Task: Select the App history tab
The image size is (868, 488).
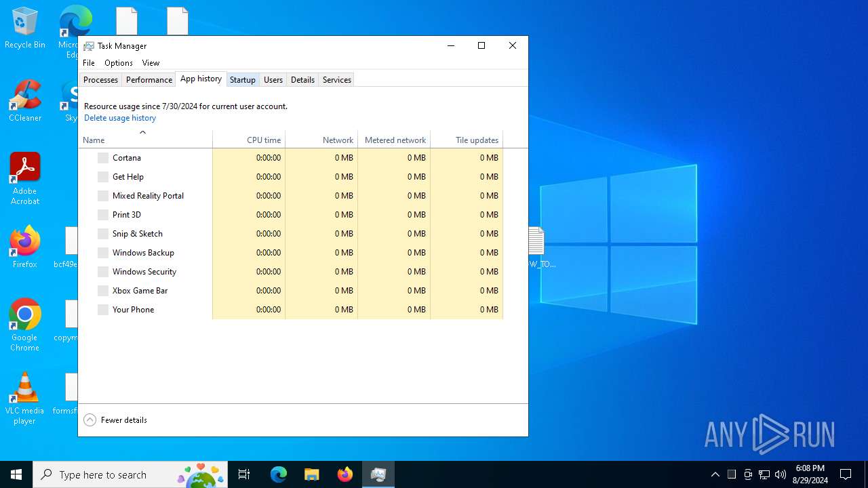Action: [x=201, y=79]
